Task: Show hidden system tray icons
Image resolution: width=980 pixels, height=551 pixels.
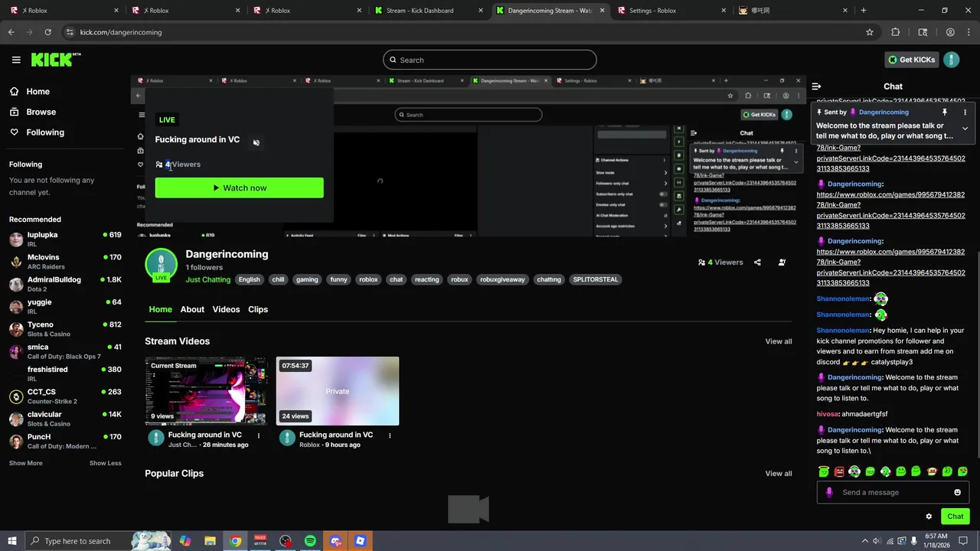Action: (x=865, y=541)
